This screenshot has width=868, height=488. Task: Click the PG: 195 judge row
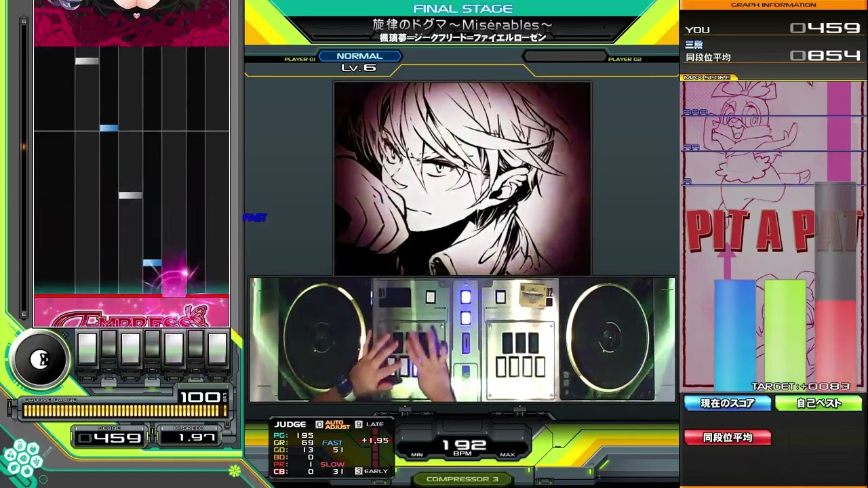pyautogui.click(x=294, y=435)
